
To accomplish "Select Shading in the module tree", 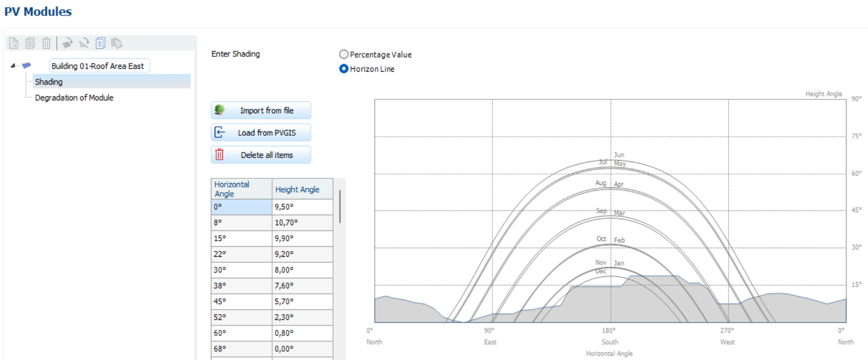I will [49, 82].
